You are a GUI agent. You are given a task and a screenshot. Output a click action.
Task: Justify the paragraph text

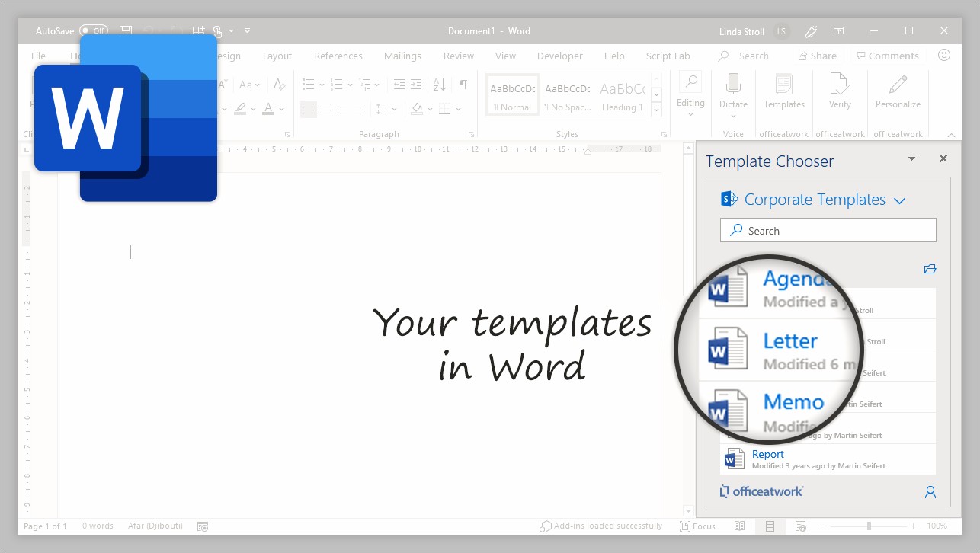click(359, 109)
